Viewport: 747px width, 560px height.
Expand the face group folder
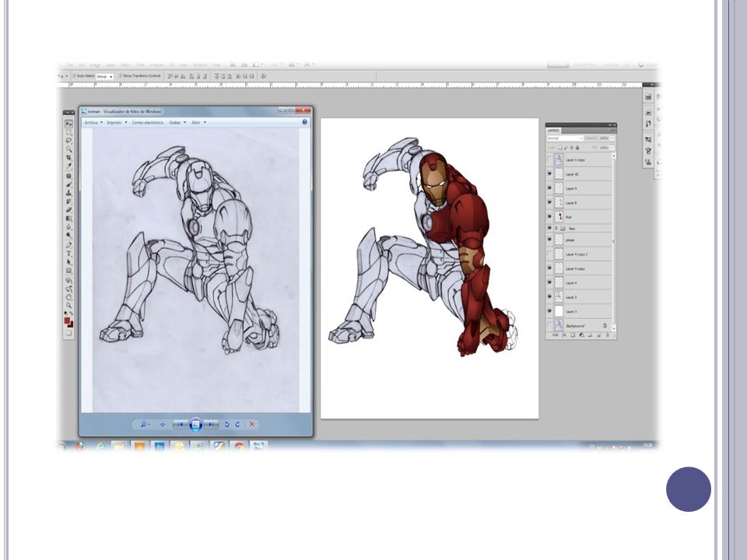coord(556,229)
